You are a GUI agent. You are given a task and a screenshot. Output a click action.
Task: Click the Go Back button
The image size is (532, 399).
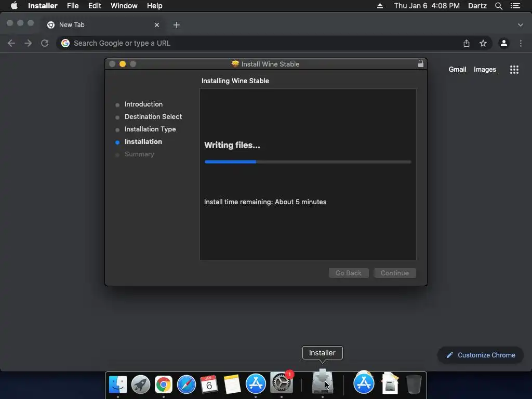[349, 273]
